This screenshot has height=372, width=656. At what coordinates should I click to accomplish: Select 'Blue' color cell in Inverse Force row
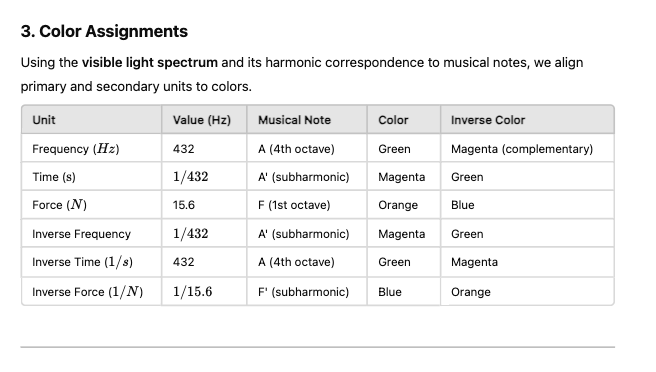[404, 292]
